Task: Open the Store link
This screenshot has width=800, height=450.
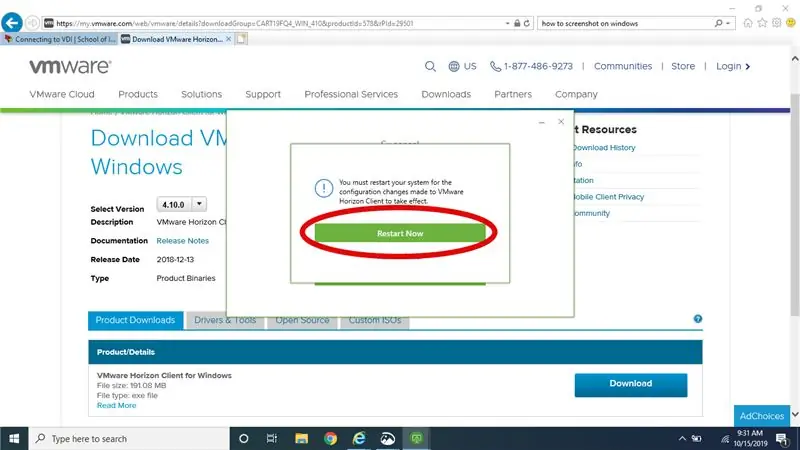Action: (x=683, y=66)
